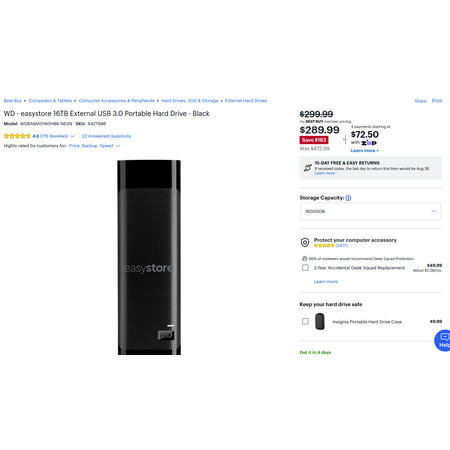Click the Print link
This screenshot has height=450, width=450.
coord(437,101)
